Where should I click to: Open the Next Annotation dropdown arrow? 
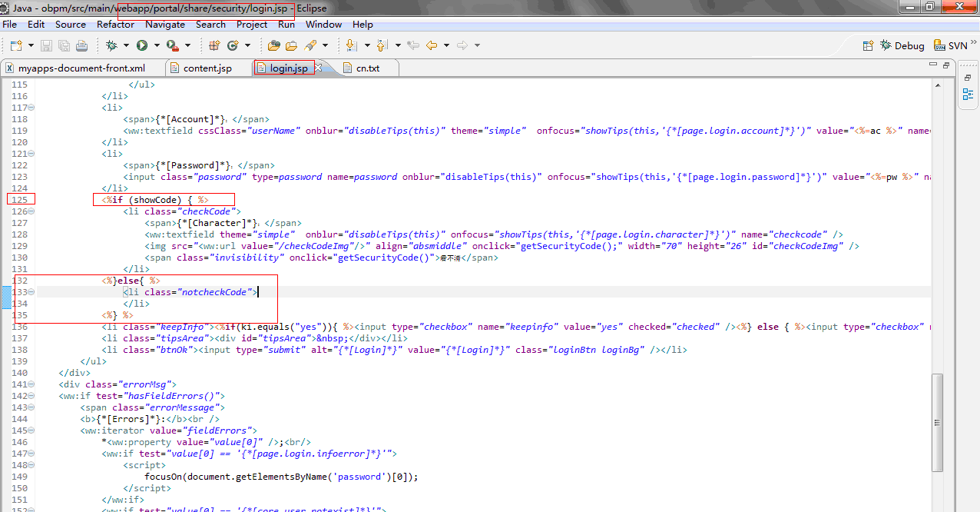(366, 45)
